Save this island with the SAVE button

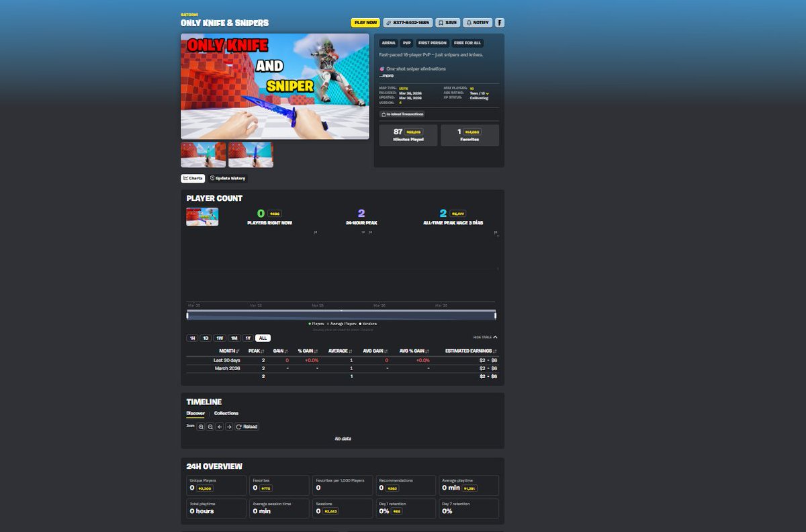(x=447, y=23)
